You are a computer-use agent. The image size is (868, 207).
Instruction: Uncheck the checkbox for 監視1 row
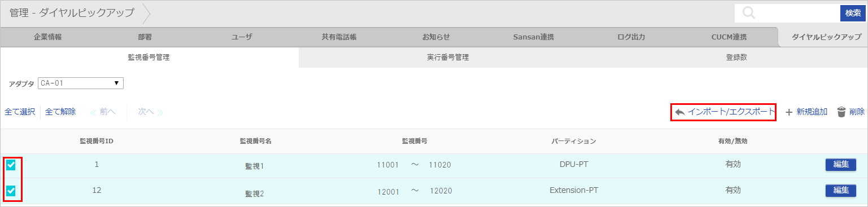(x=11, y=165)
